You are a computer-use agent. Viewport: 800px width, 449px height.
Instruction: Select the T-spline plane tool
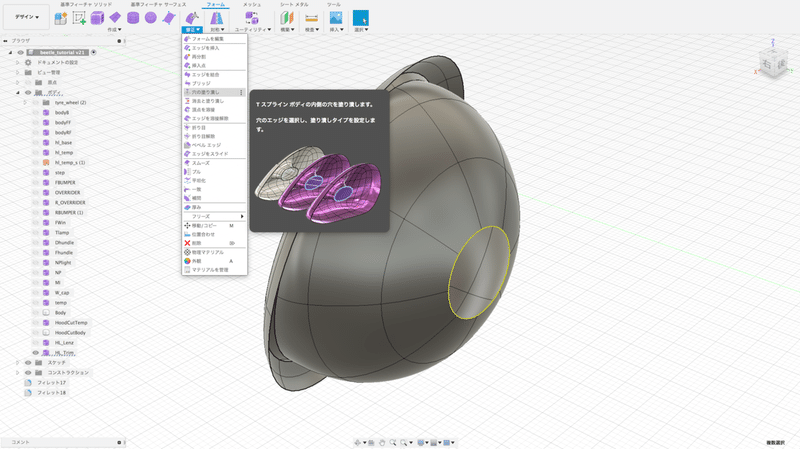click(x=115, y=18)
